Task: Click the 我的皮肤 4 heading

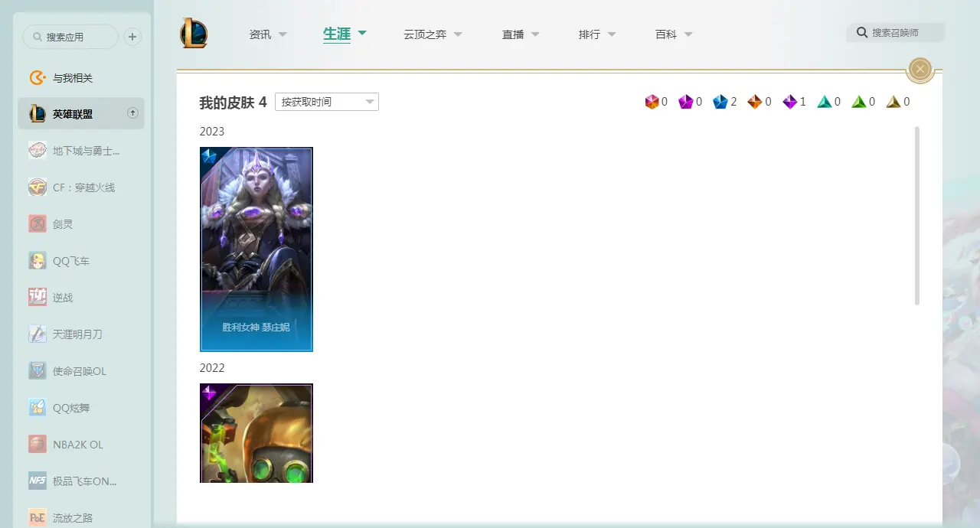Action: [233, 103]
